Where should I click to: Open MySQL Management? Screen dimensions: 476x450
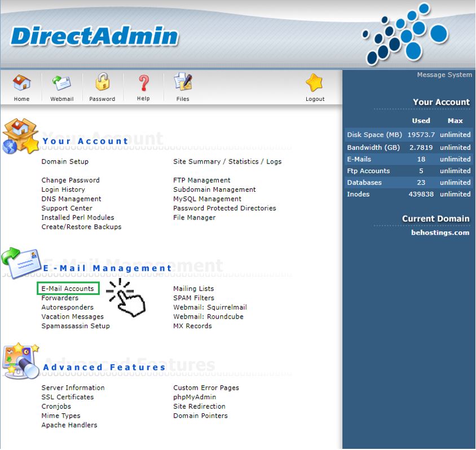208,198
